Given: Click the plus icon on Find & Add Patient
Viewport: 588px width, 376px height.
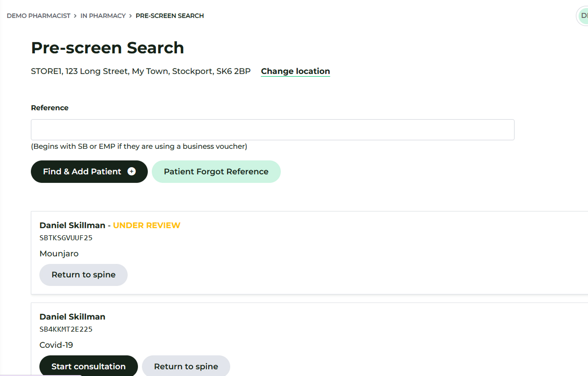Looking at the screenshot, I should [x=131, y=172].
